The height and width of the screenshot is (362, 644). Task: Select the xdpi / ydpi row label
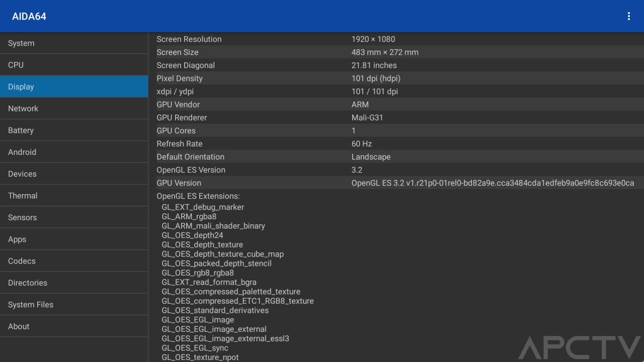175,92
